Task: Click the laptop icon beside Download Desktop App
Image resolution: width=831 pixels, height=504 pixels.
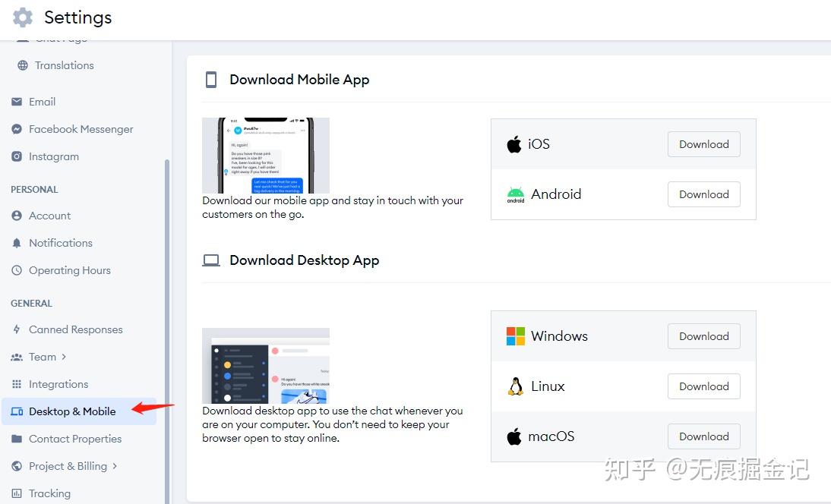Action: (x=211, y=260)
